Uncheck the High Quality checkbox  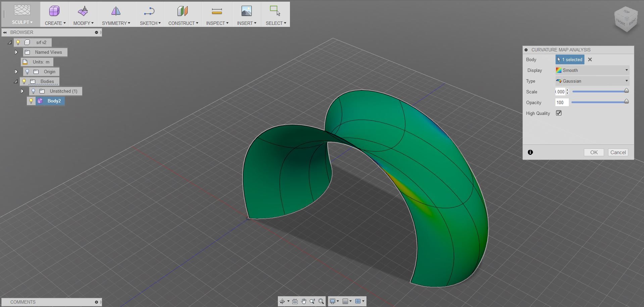click(559, 113)
